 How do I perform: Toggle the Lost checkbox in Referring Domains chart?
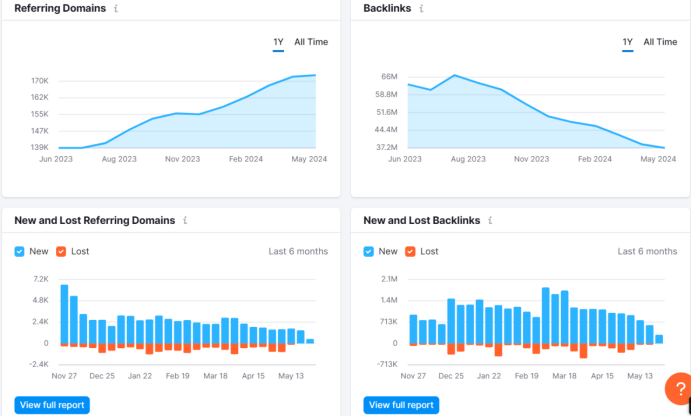pyautogui.click(x=62, y=251)
